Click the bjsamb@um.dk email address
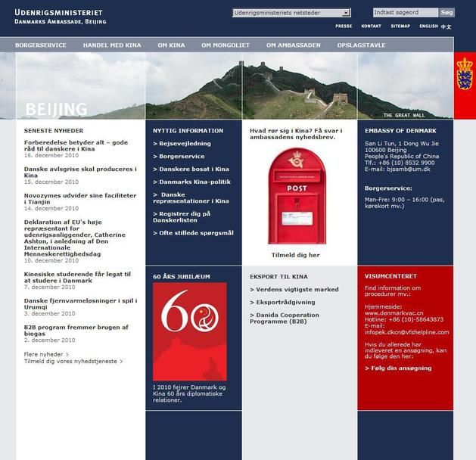476x460 pixels. point(409,169)
